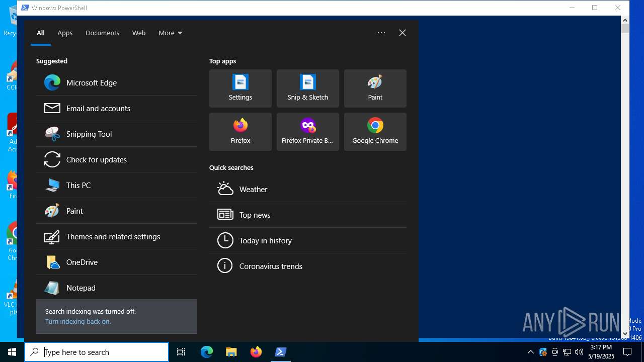Open Task View on taskbar
This screenshot has width=644, height=362.
(181, 352)
